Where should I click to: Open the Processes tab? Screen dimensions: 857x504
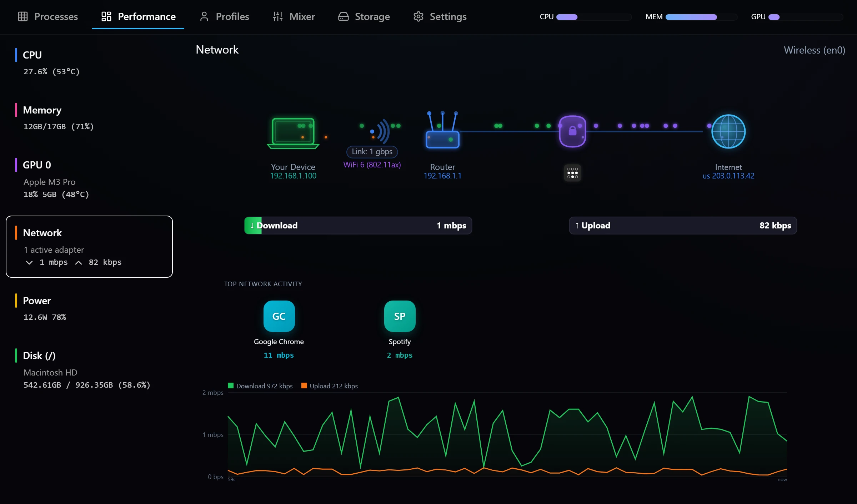48,16
